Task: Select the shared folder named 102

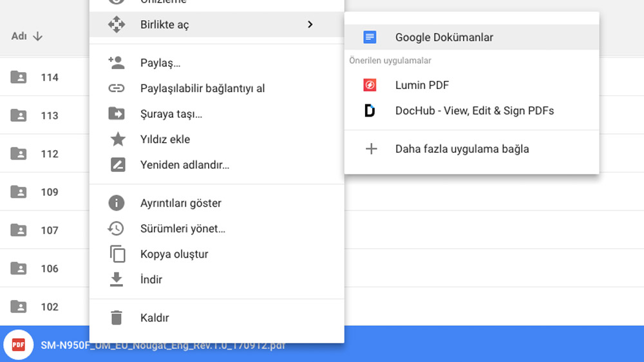Action: click(45, 307)
